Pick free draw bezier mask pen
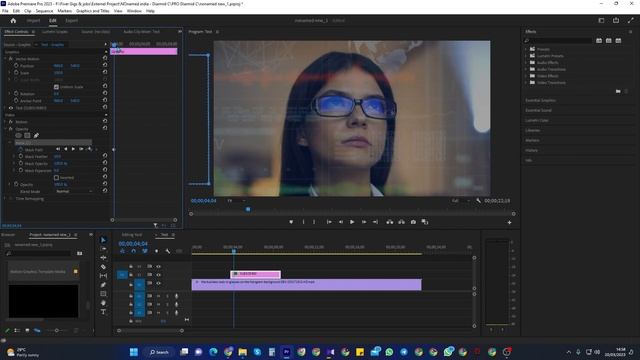The width and height of the screenshot is (640, 360). click(36, 136)
